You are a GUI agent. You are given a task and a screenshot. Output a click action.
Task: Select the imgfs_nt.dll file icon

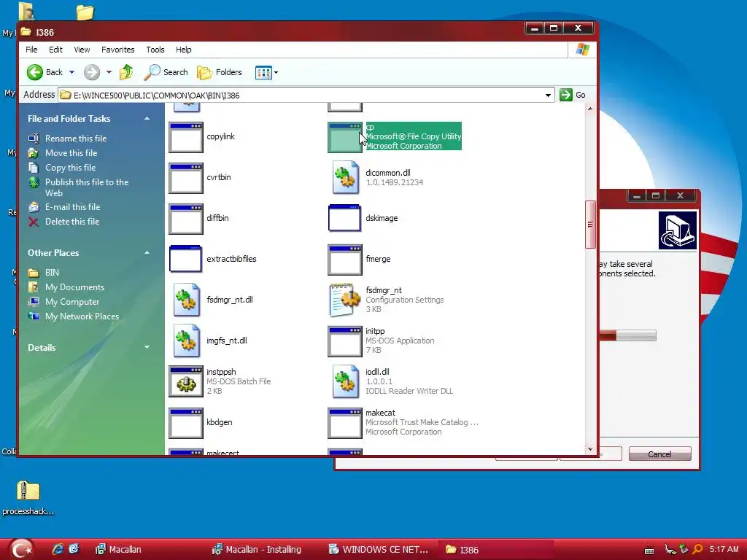pyautogui.click(x=186, y=341)
